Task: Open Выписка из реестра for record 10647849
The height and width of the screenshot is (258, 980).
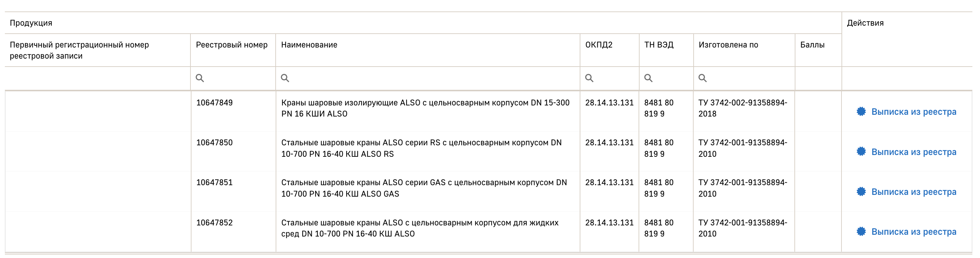Action: (914, 112)
